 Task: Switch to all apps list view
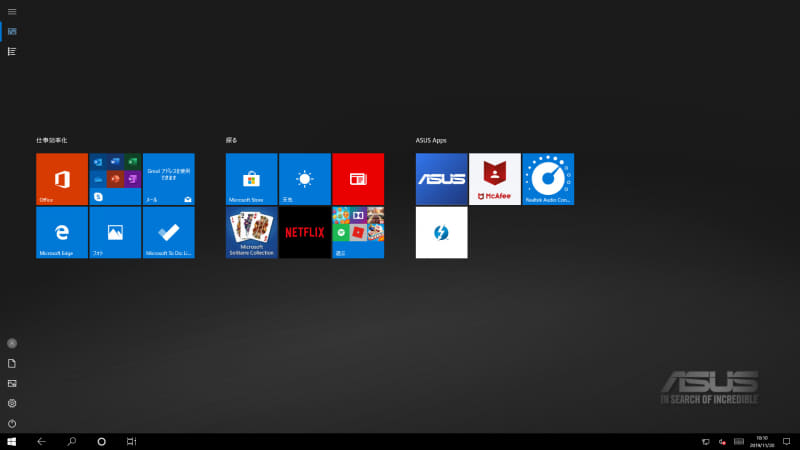[x=12, y=52]
